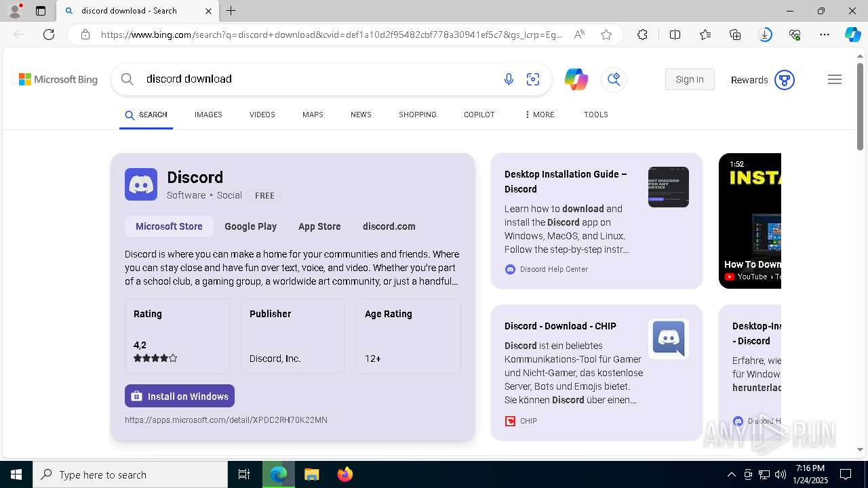The width and height of the screenshot is (868, 488).
Task: Open visual search camera icon
Action: 533,79
